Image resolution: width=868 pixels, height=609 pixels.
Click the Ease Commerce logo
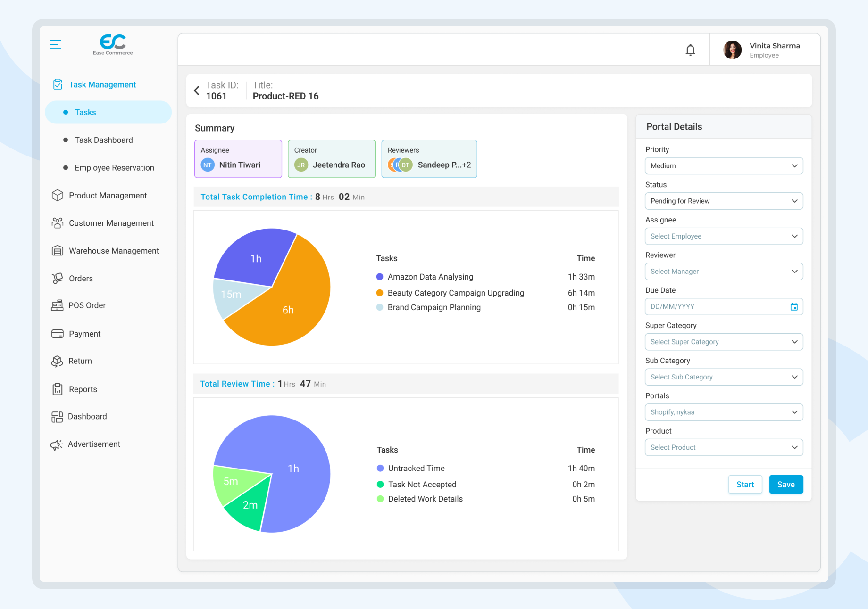pyautogui.click(x=113, y=45)
